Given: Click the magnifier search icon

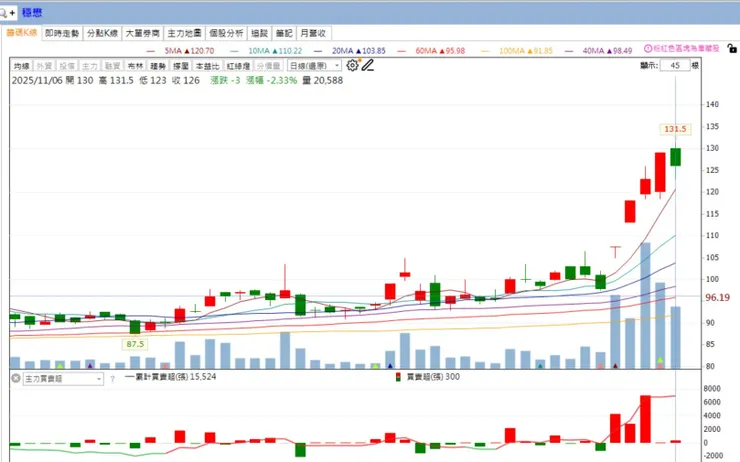Looking at the screenshot, I should tap(3, 13).
